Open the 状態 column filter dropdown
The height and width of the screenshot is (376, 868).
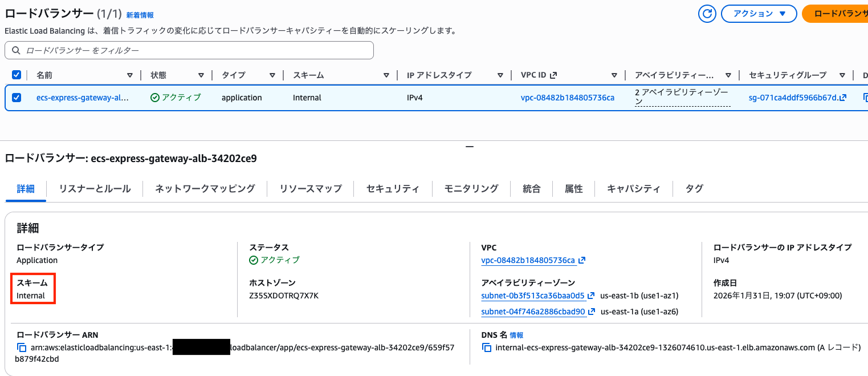(201, 75)
